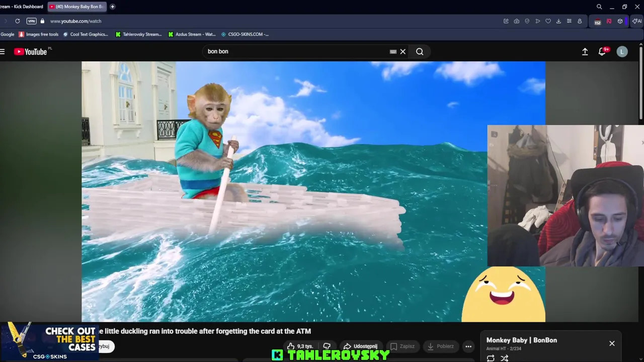
Task: Reload the page in the browser toolbar
Action: point(18,21)
